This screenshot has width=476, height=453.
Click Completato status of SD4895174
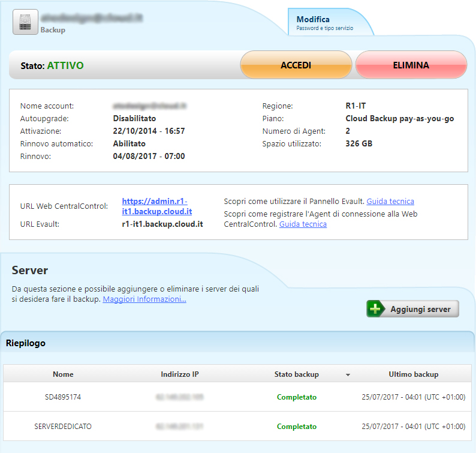point(297,397)
